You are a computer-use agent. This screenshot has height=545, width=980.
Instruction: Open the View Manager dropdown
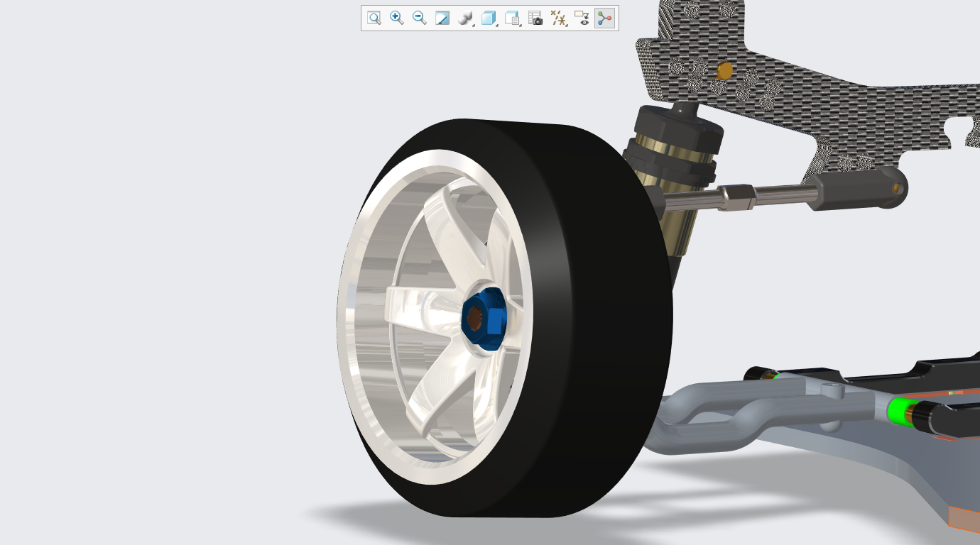pyautogui.click(x=513, y=18)
